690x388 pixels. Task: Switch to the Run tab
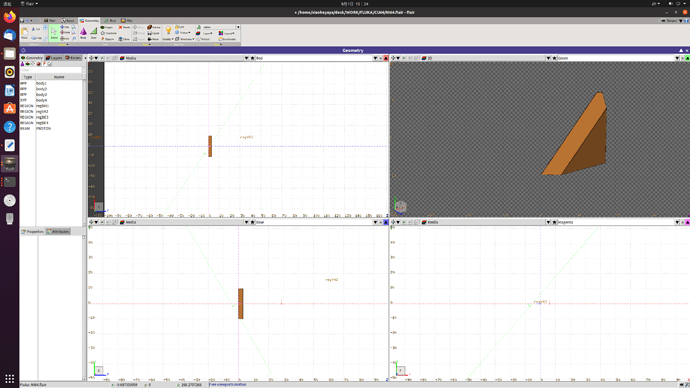click(111, 20)
